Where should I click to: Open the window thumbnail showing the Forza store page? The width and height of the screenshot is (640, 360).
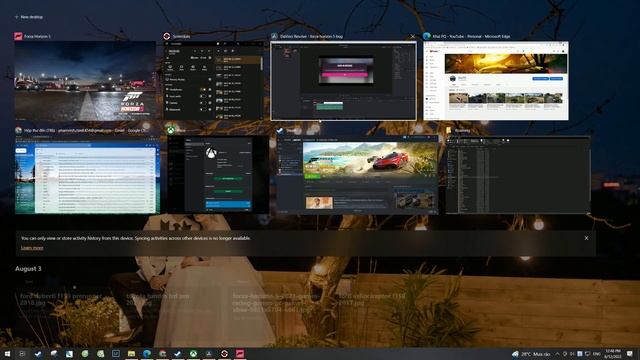tap(357, 175)
